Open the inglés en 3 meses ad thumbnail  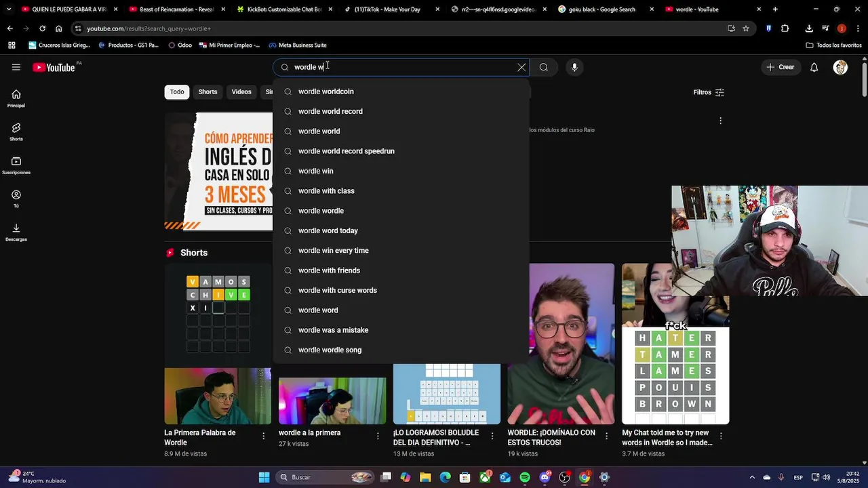tap(218, 171)
